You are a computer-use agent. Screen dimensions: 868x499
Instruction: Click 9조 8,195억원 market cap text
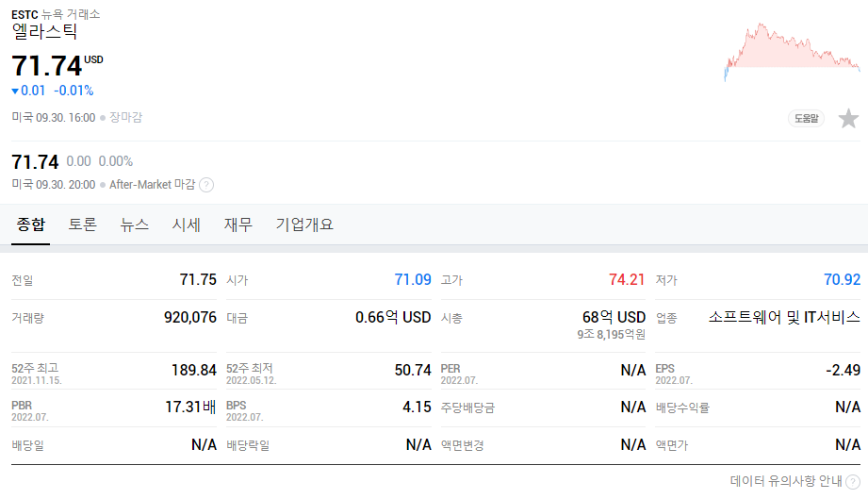(x=611, y=335)
